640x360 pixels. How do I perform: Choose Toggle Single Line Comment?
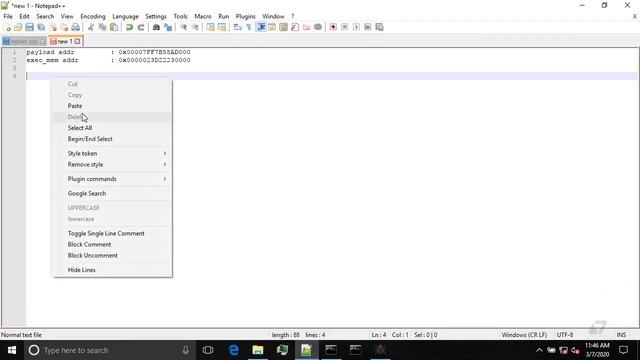(112, 233)
